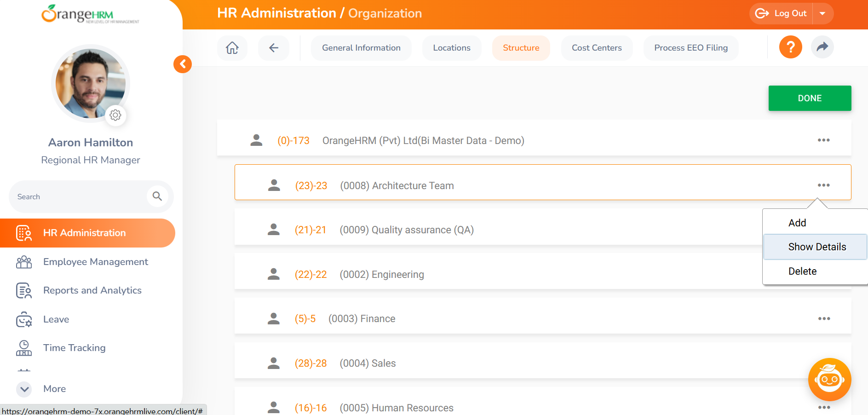Open the home page icon
This screenshot has width=868, height=415.
point(232,48)
